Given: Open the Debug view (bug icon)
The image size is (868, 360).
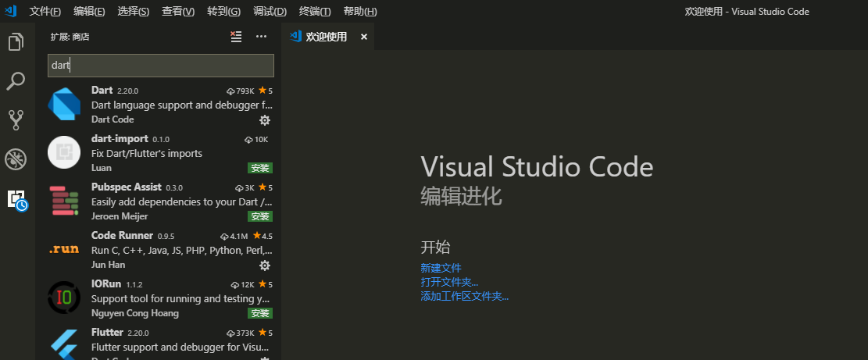Looking at the screenshot, I should [16, 159].
